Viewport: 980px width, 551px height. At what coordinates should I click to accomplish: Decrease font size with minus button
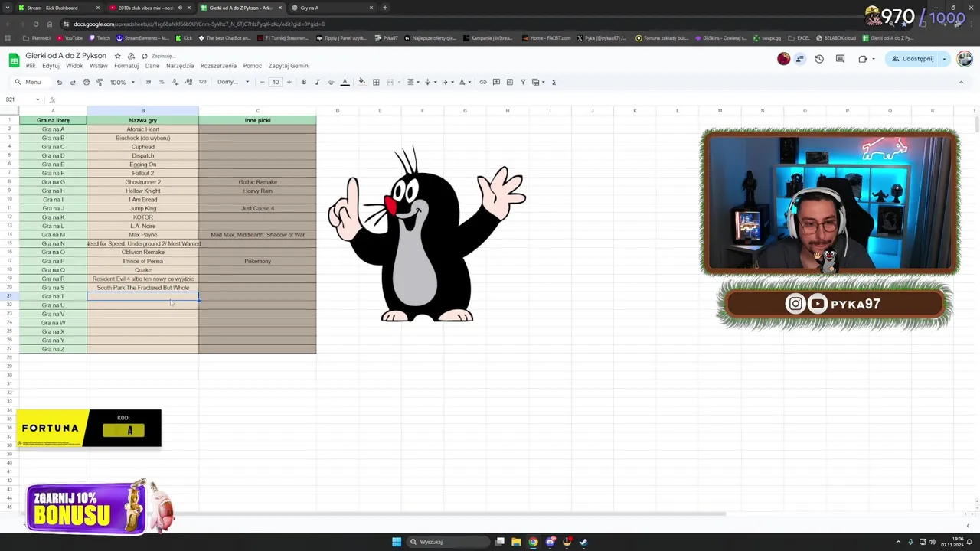pos(262,82)
